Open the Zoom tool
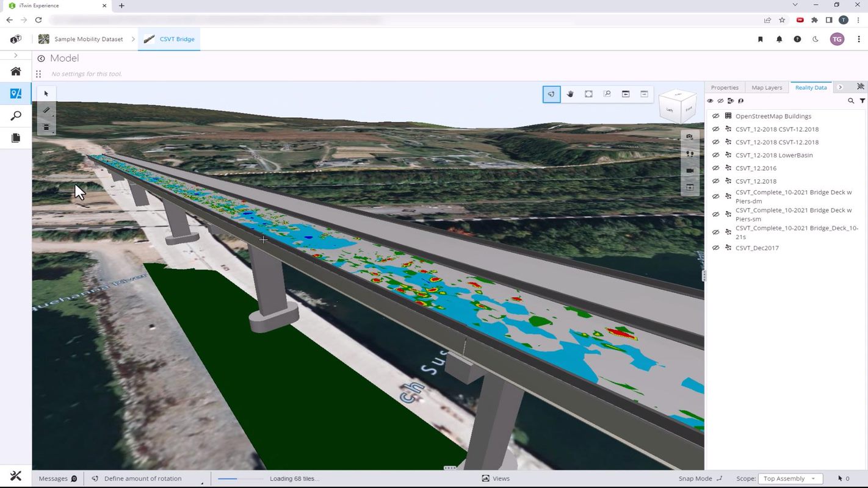 [607, 94]
